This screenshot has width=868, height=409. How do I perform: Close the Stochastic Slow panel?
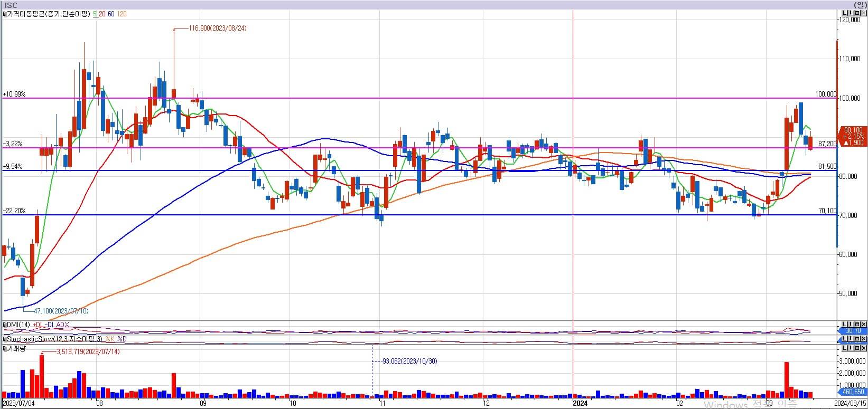tap(863, 338)
